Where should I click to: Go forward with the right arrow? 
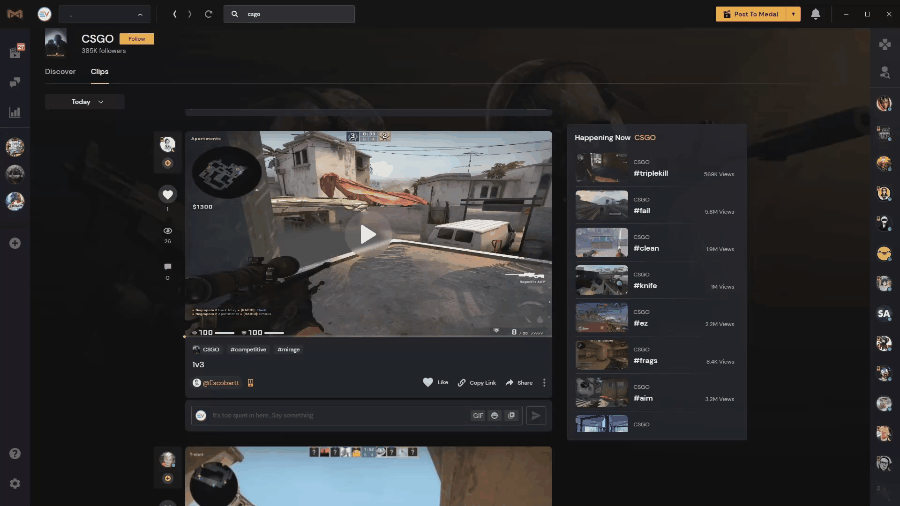[189, 14]
